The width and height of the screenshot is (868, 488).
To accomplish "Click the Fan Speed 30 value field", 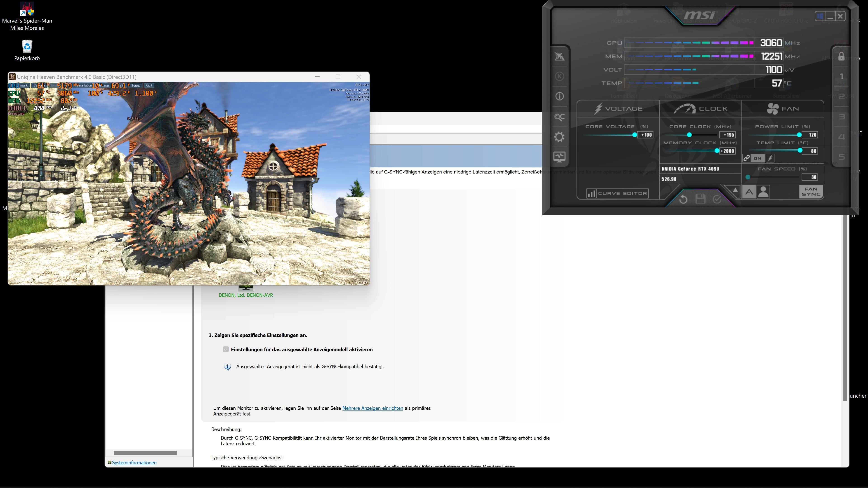I will tap(810, 177).
